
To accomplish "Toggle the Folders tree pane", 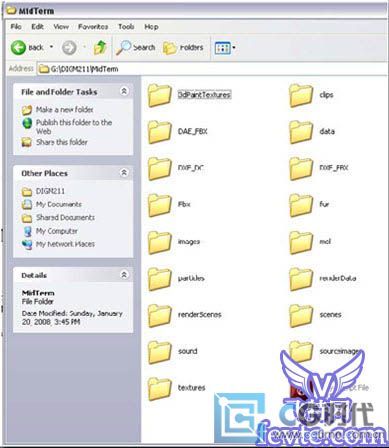I will (183, 48).
